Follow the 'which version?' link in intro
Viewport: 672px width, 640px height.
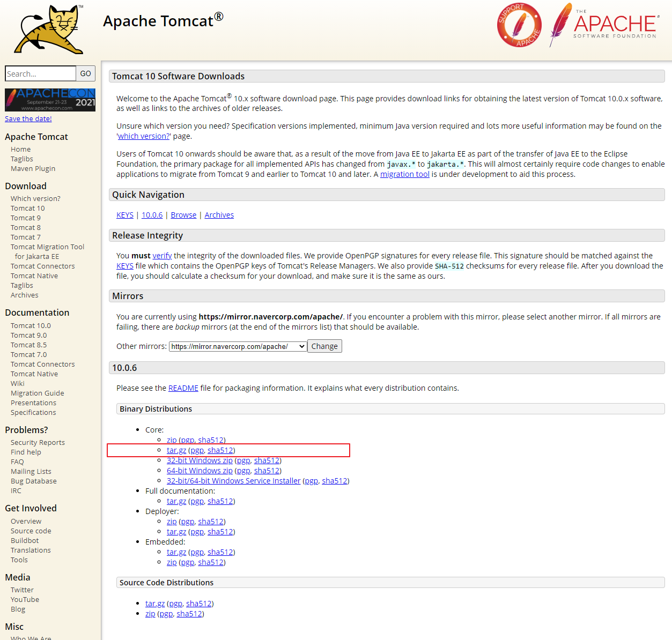(143, 136)
